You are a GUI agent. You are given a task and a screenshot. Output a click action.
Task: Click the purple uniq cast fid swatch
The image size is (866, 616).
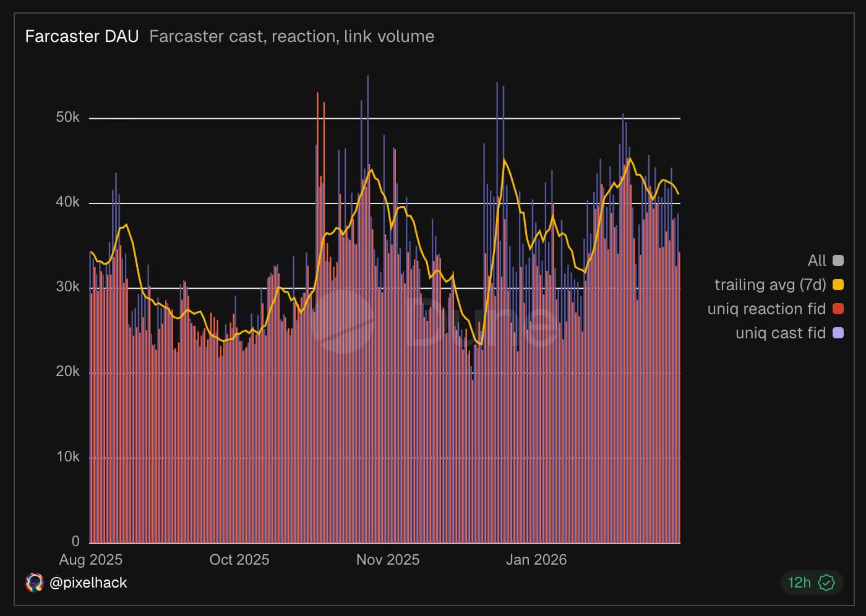pyautogui.click(x=838, y=333)
